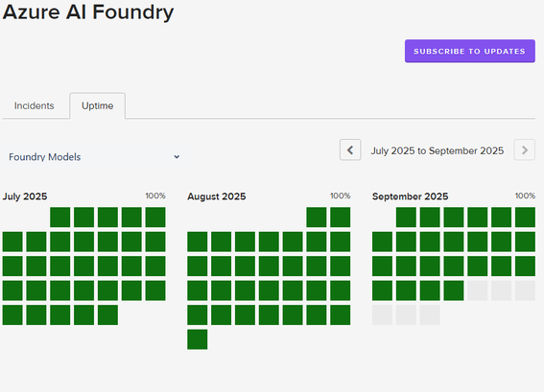
Task: Switch to the Incidents tab
Action: [x=34, y=105]
